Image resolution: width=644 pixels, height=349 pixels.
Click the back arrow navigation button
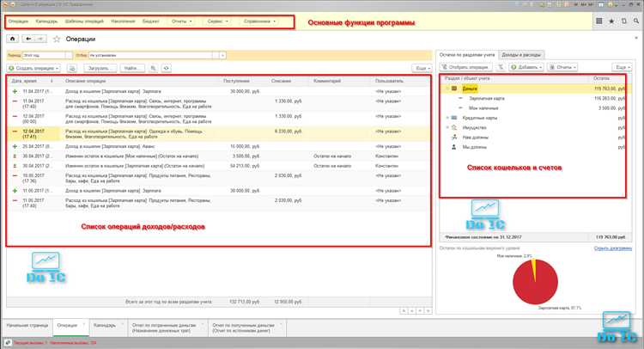pos(28,39)
